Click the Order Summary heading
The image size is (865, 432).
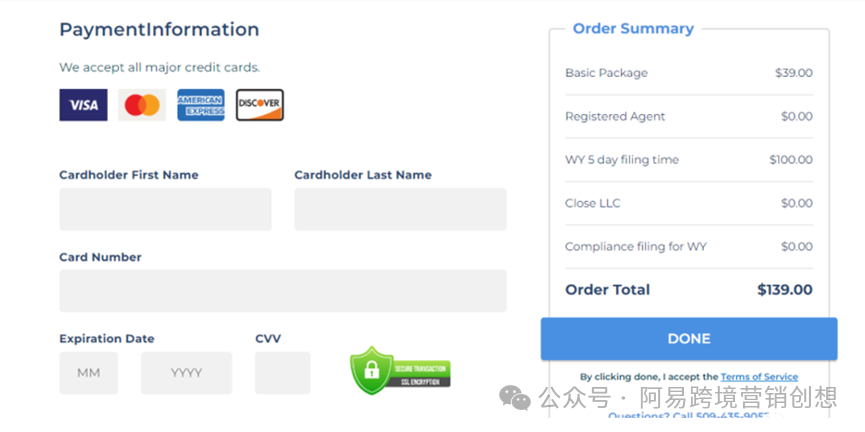pos(633,29)
